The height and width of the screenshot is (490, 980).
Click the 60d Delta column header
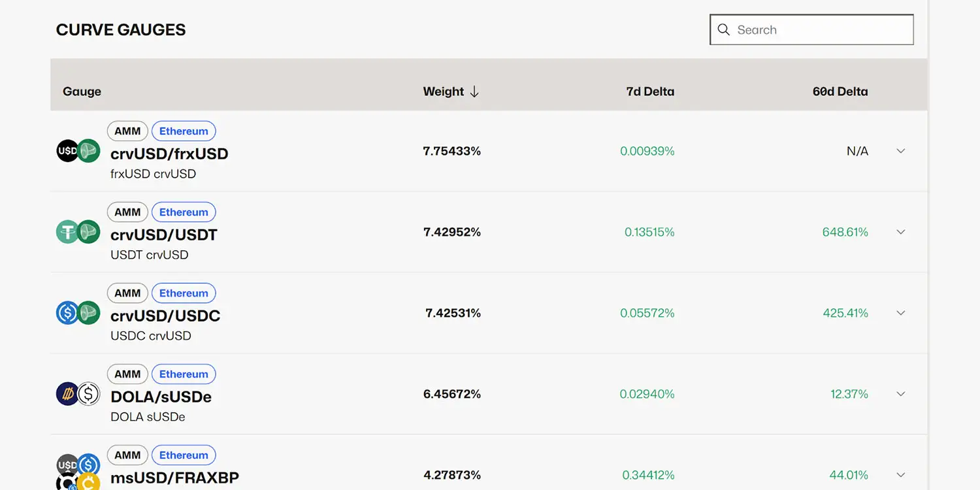click(x=840, y=91)
